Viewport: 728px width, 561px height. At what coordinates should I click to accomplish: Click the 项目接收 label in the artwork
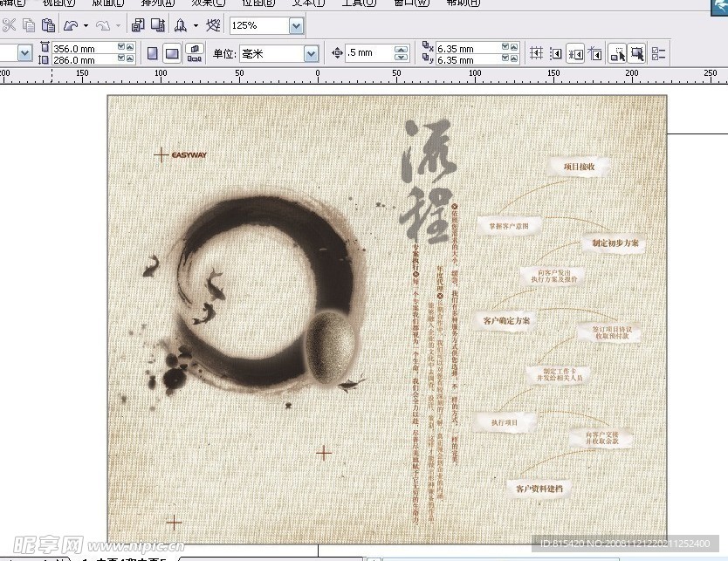point(579,166)
